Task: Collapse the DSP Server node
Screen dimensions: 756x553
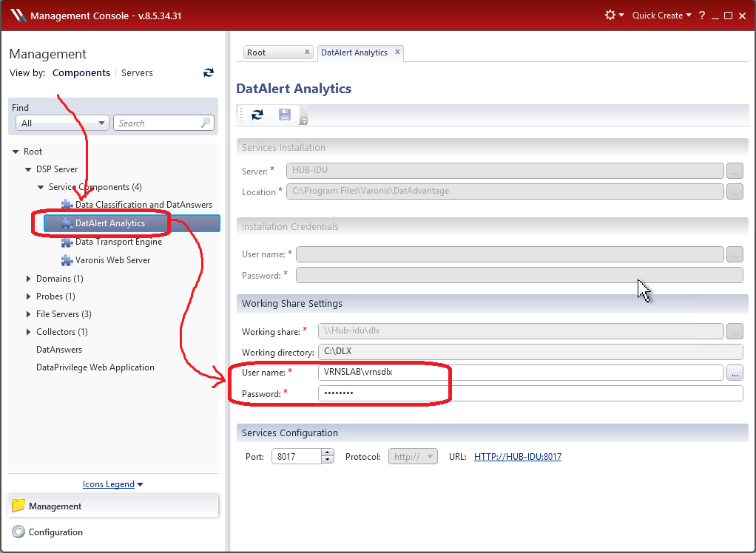Action: click(28, 169)
